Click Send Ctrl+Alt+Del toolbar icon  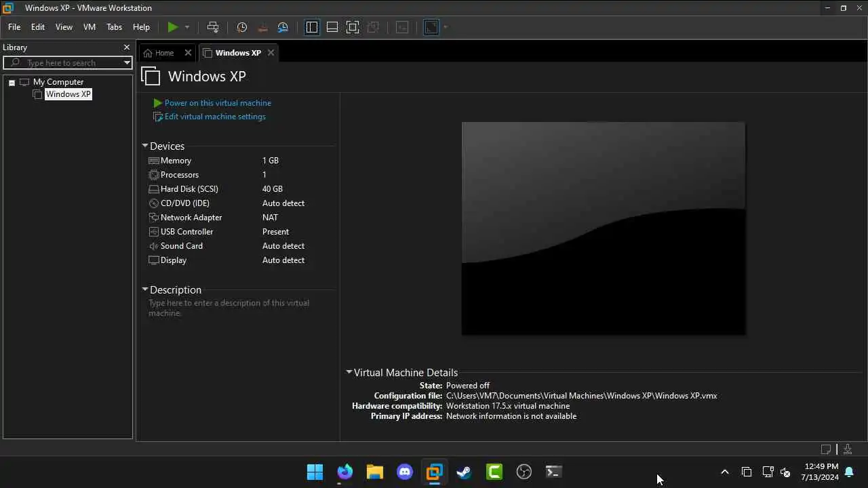pos(213,27)
